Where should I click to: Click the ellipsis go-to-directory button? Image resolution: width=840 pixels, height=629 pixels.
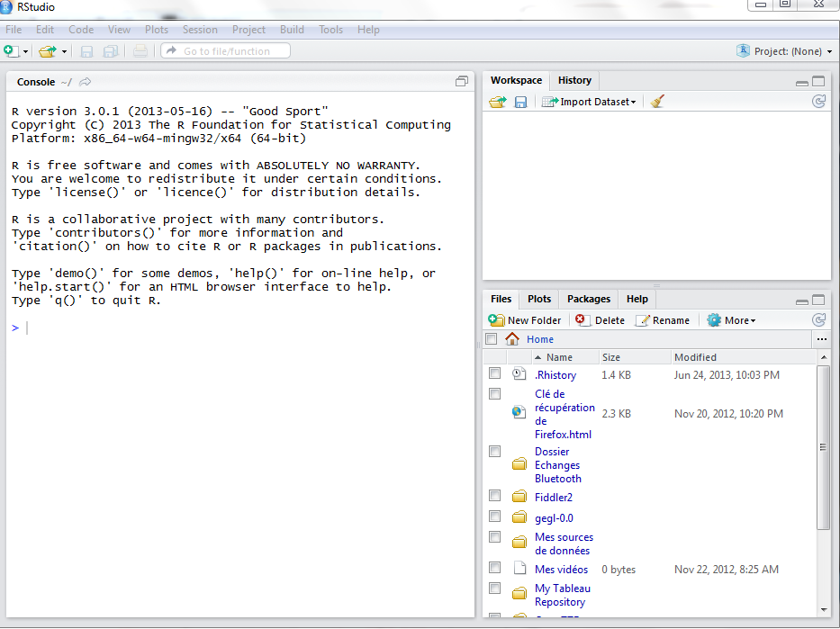[822, 339]
